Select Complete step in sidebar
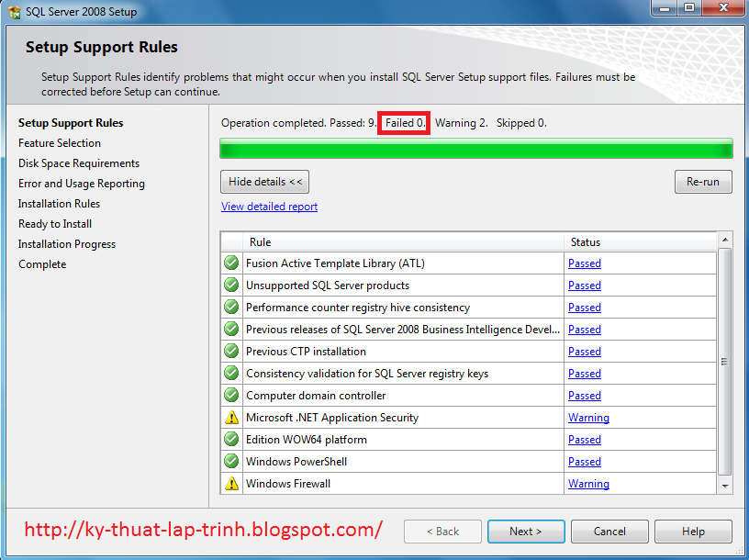This screenshot has height=560, width=749. tap(42, 264)
